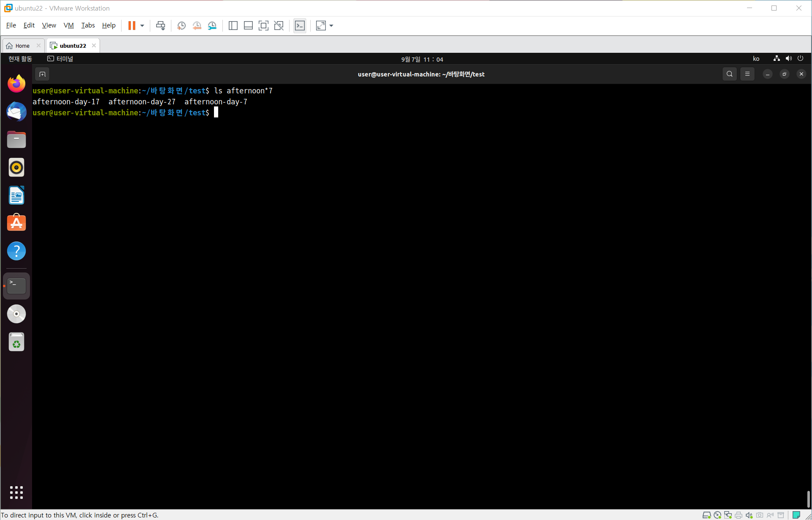Viewport: 812px width, 520px height.
Task: Toggle the thumbnail bar view
Action: (248, 26)
